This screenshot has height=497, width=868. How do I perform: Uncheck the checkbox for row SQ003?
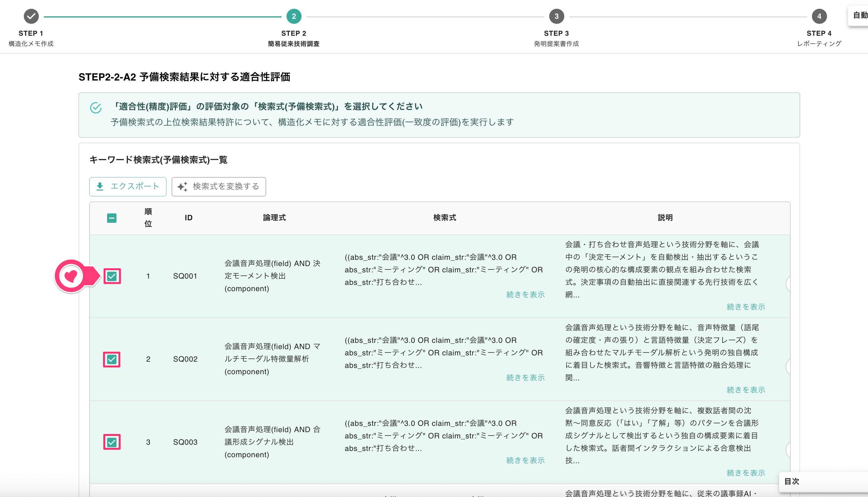click(112, 442)
